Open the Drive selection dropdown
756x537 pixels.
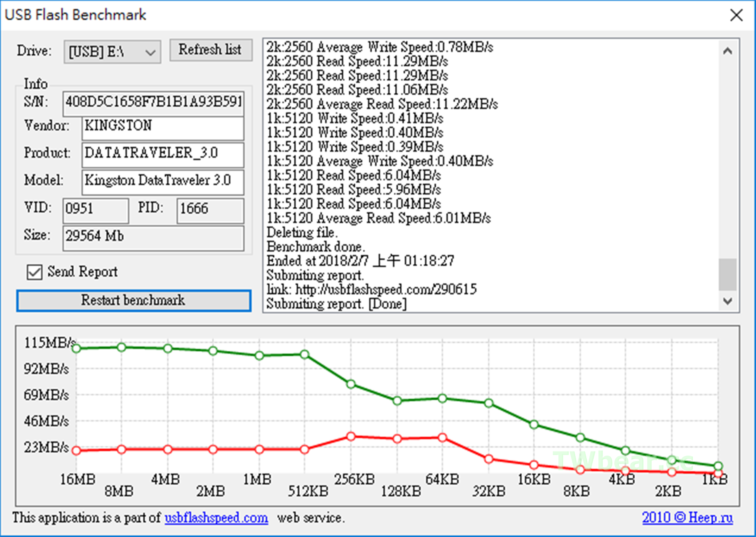coord(112,52)
